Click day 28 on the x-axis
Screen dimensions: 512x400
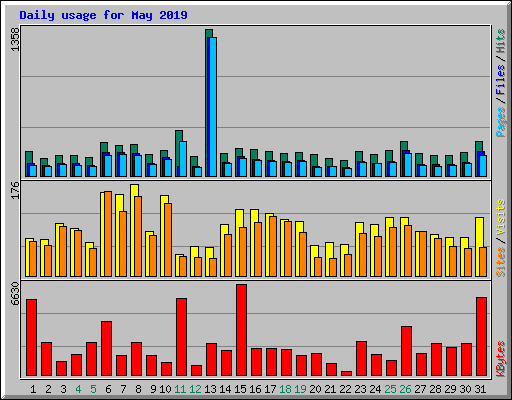coord(435,389)
